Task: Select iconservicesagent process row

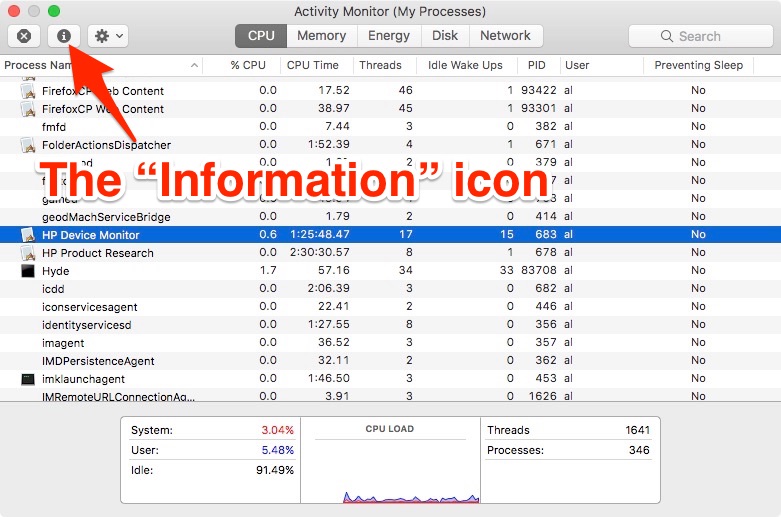Action: [x=390, y=306]
